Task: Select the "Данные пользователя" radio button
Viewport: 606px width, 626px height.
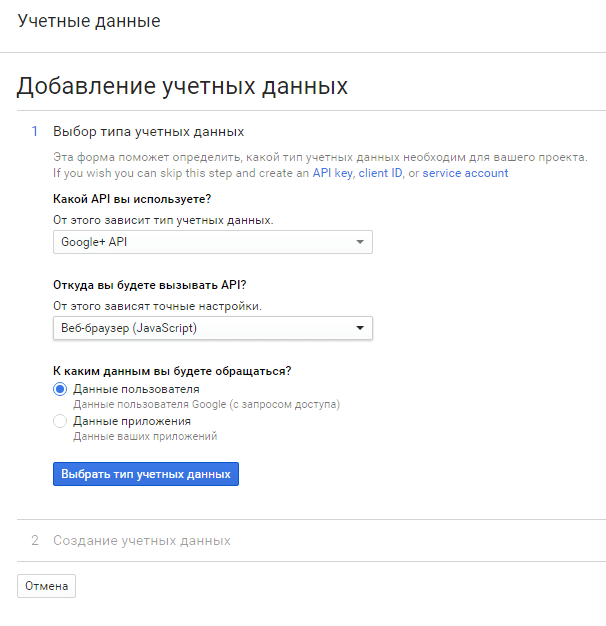Action: [x=60, y=389]
